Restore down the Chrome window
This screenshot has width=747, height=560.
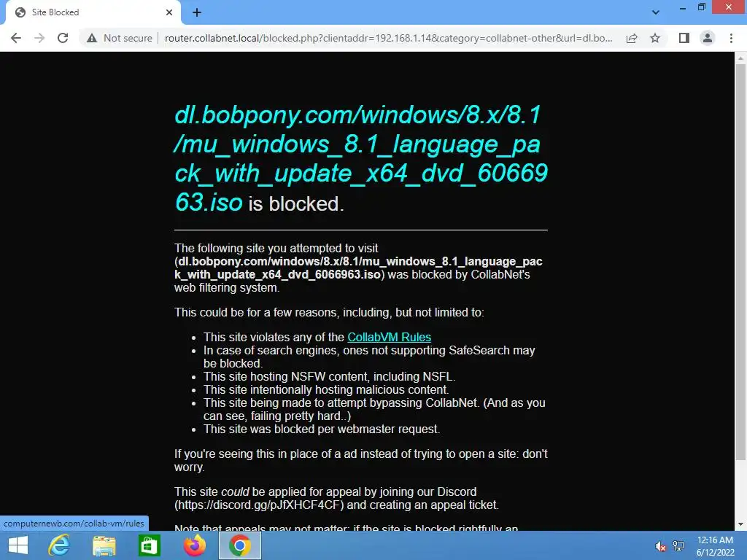pyautogui.click(x=701, y=7)
